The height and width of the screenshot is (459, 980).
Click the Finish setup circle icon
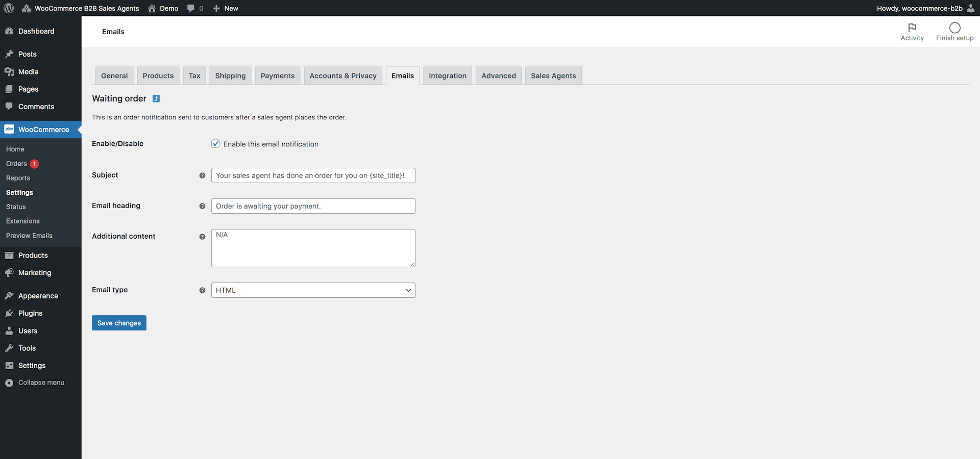coord(954,28)
